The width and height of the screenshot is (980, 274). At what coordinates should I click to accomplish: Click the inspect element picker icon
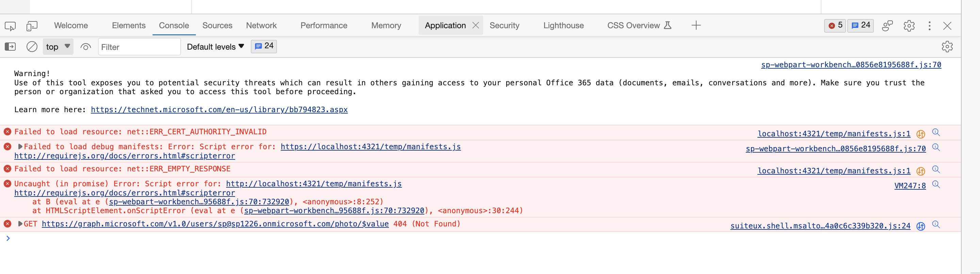point(10,26)
